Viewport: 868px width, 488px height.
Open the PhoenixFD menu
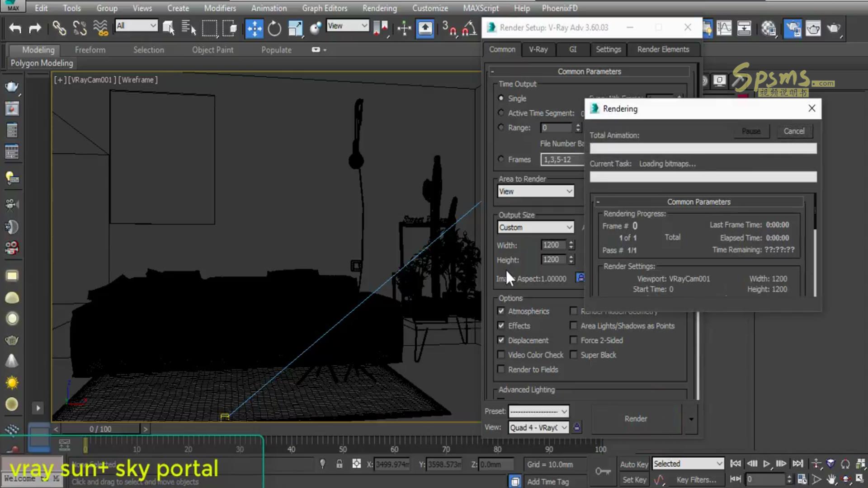[560, 8]
